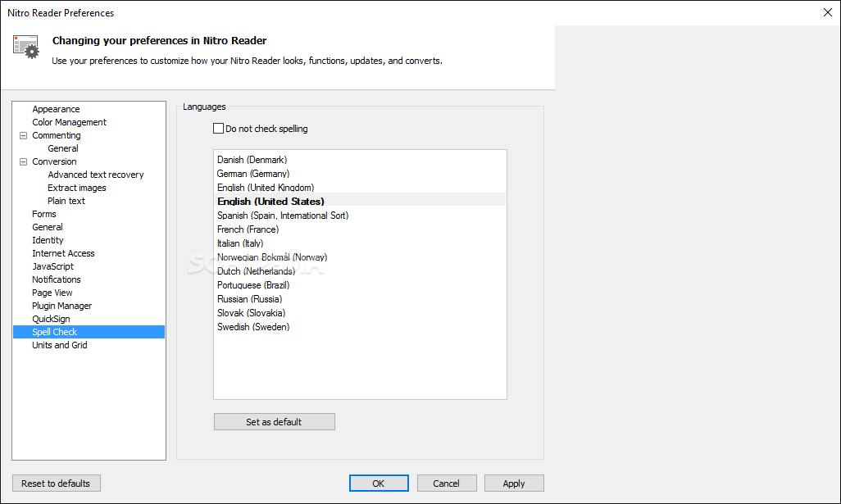Open Advanced text recovery settings

[x=95, y=175]
